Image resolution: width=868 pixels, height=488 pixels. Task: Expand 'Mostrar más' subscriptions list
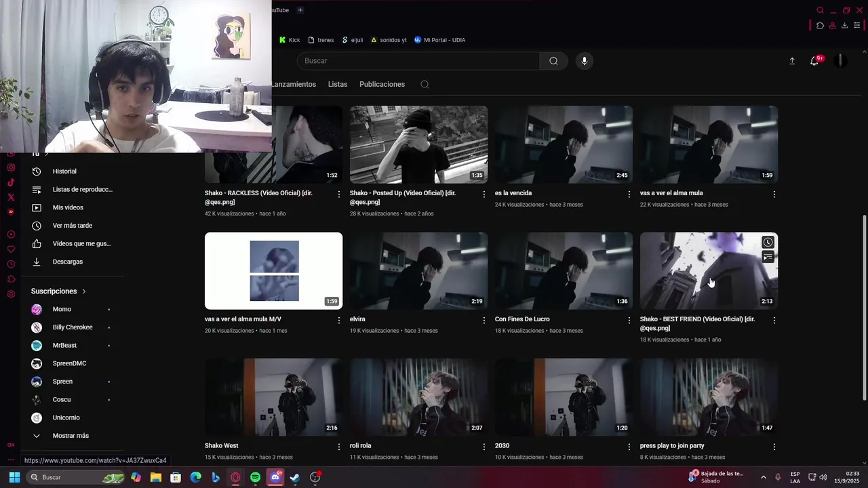71,436
